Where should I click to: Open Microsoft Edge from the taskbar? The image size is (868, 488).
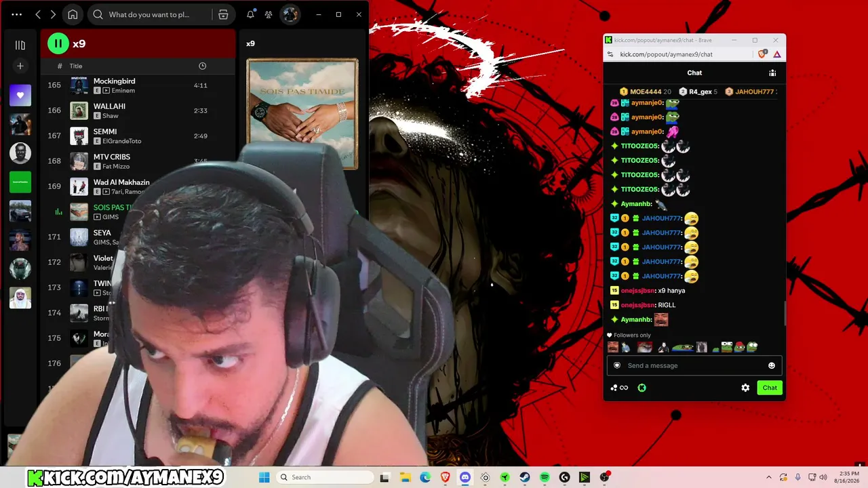(425, 477)
